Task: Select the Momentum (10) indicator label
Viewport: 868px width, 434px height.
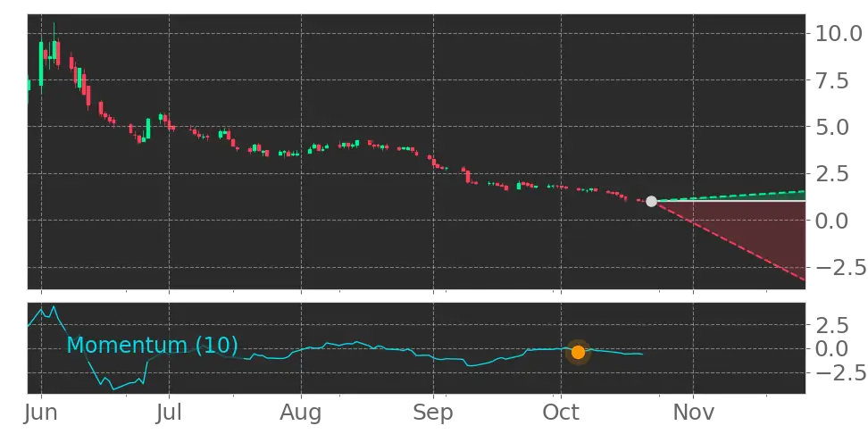Action: (152, 346)
